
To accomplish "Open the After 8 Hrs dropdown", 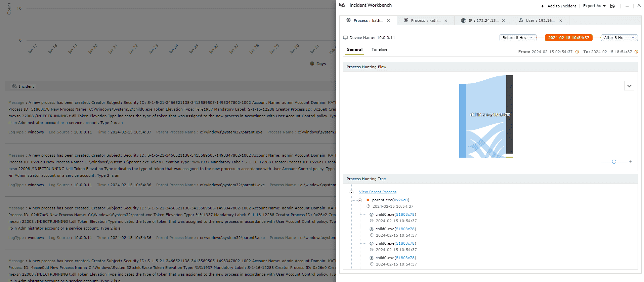I will 619,38.
